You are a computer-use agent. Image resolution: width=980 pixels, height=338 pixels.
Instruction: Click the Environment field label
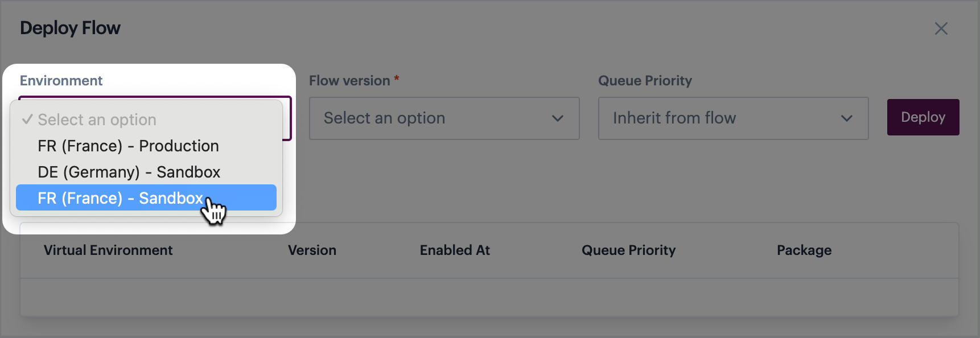(61, 81)
